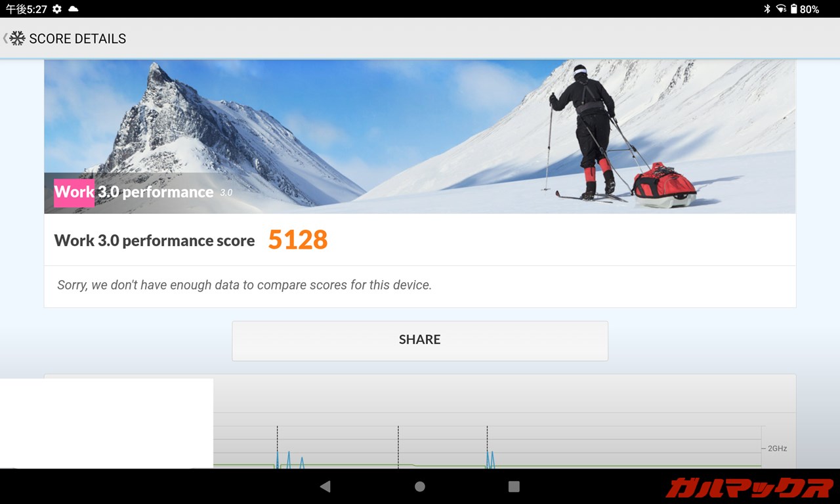Screen dimensions: 840x504
Task: Tap the battery icon in status bar
Action: tap(793, 9)
